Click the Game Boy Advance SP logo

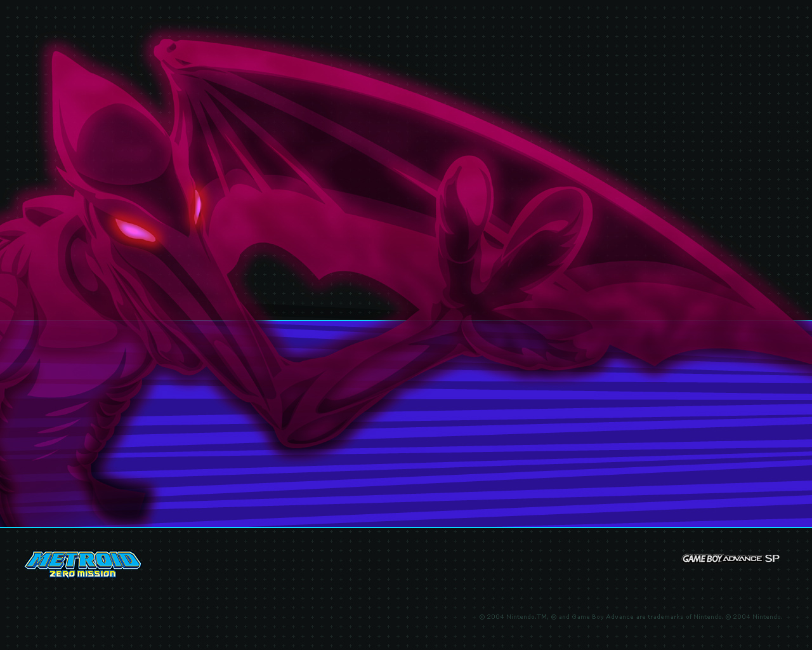[730, 558]
